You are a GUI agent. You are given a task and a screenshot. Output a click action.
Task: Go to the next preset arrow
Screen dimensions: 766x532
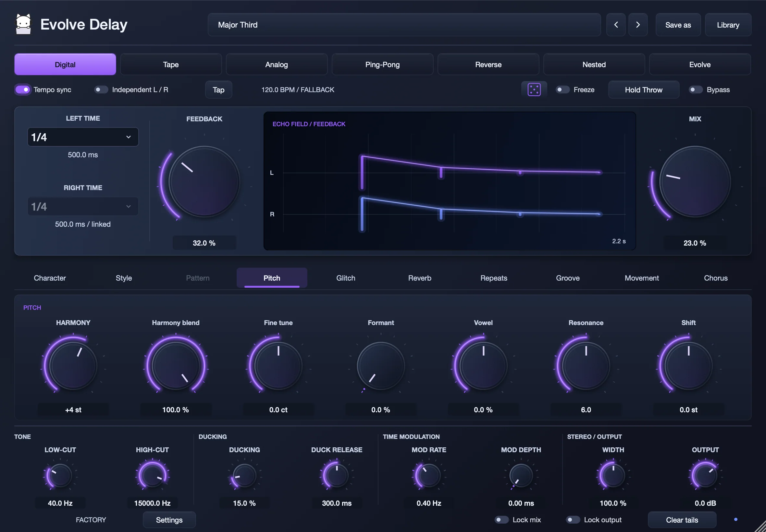click(637, 25)
